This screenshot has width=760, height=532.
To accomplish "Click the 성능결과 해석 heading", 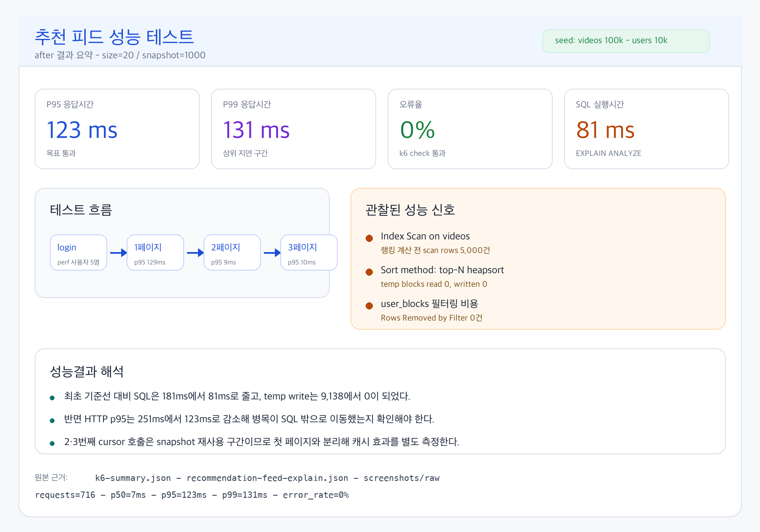I will click(87, 372).
